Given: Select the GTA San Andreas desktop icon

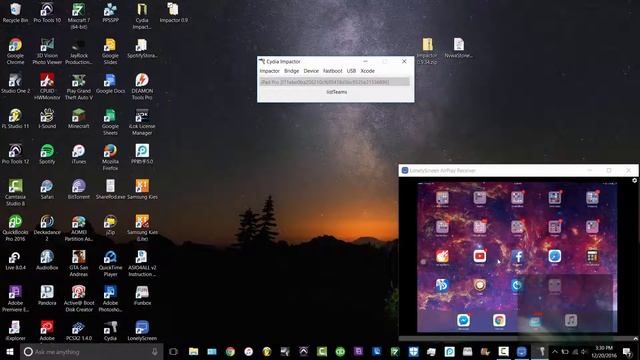Looking at the screenshot, I should tap(79, 263).
